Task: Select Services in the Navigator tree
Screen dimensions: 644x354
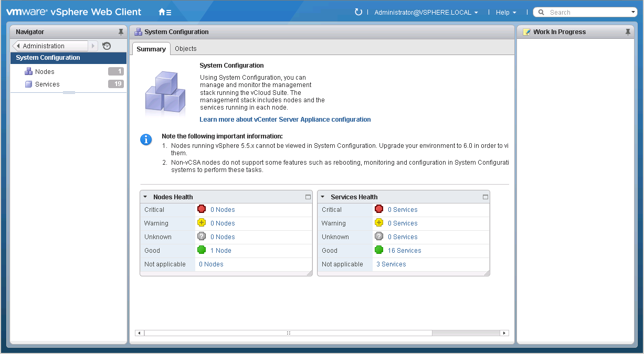Action: click(47, 84)
